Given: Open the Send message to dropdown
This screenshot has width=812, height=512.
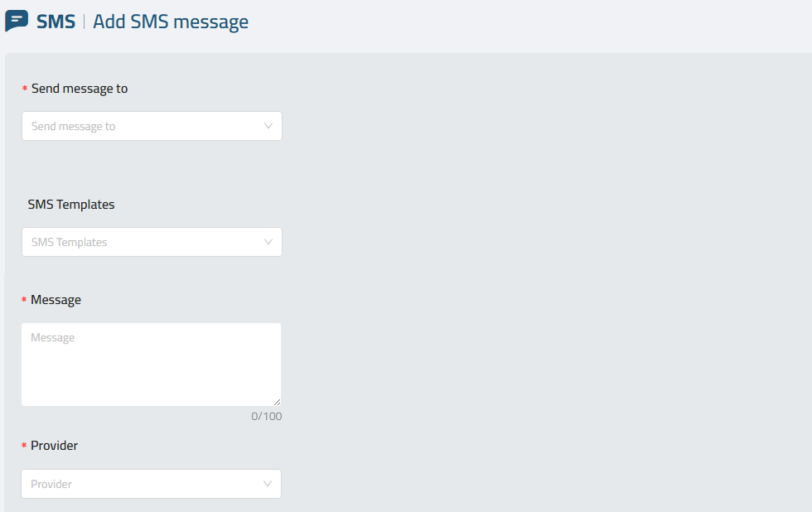Looking at the screenshot, I should 152,126.
